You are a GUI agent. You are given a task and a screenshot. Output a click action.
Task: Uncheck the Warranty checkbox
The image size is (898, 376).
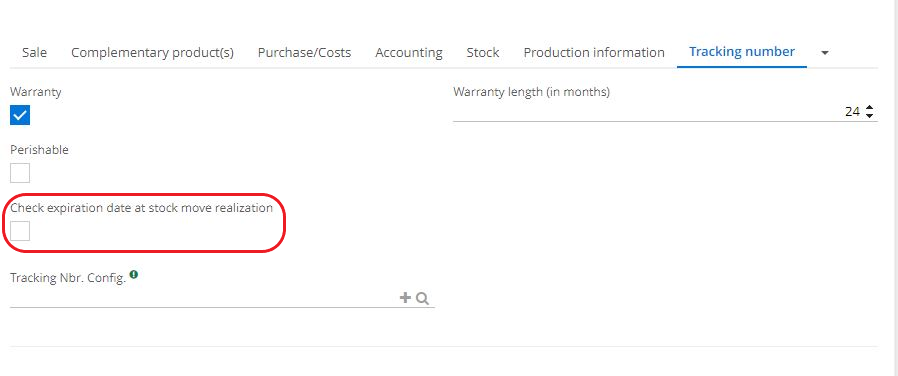point(20,115)
